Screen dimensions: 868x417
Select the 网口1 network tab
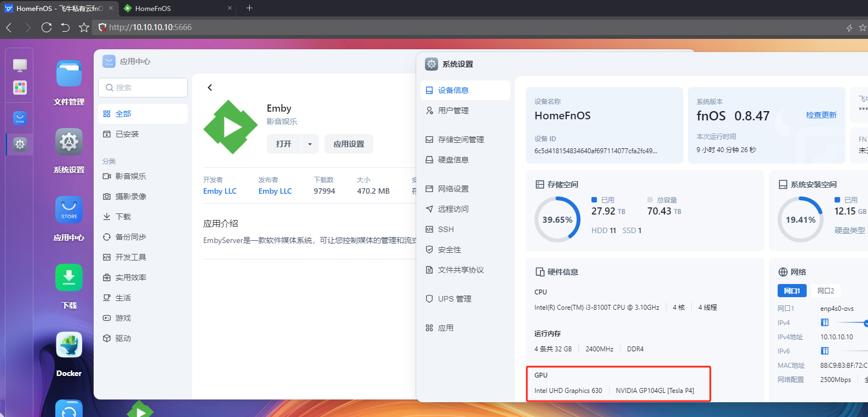point(791,291)
